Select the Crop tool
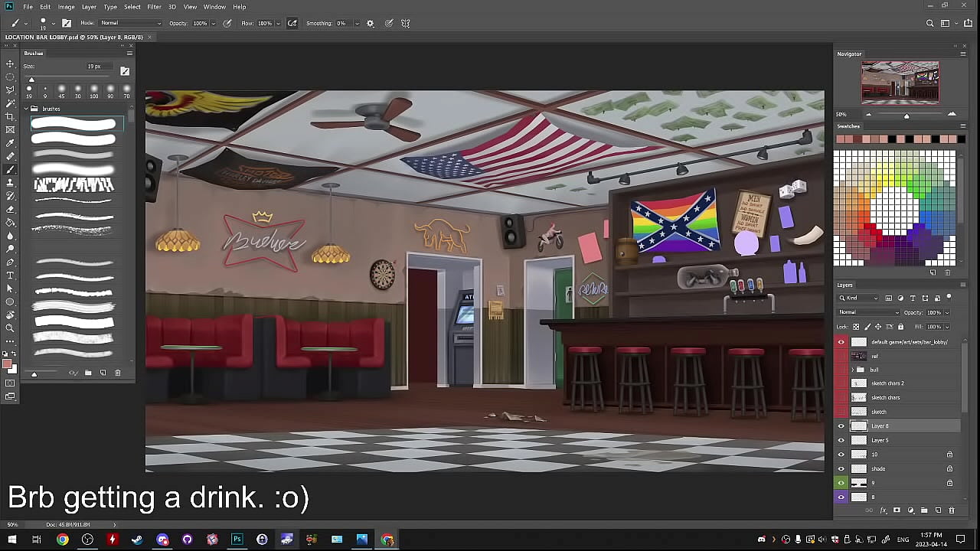This screenshot has width=980, height=551. click(10, 116)
